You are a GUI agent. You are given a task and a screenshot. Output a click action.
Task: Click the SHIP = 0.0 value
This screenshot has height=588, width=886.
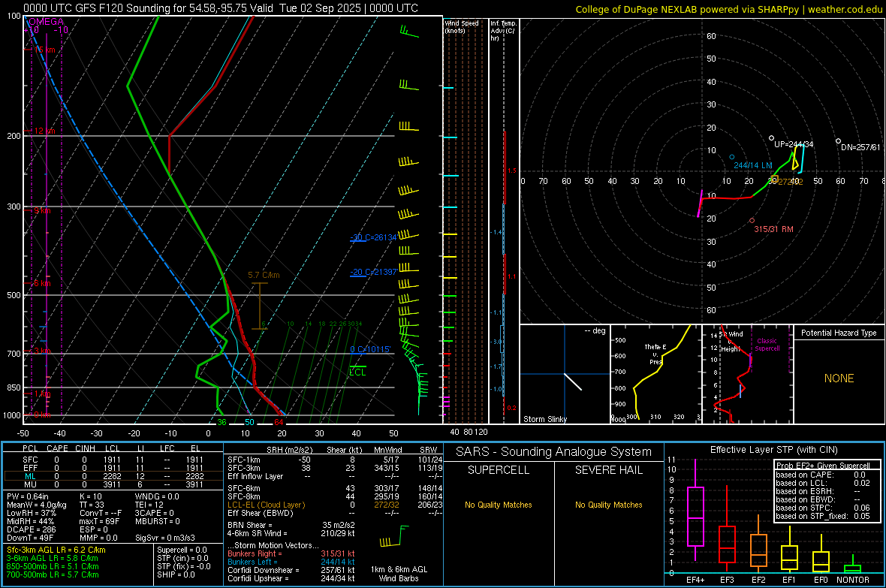(x=176, y=574)
